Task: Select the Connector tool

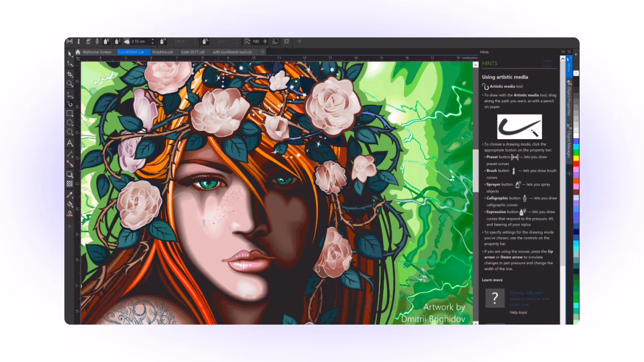Action: point(70,163)
